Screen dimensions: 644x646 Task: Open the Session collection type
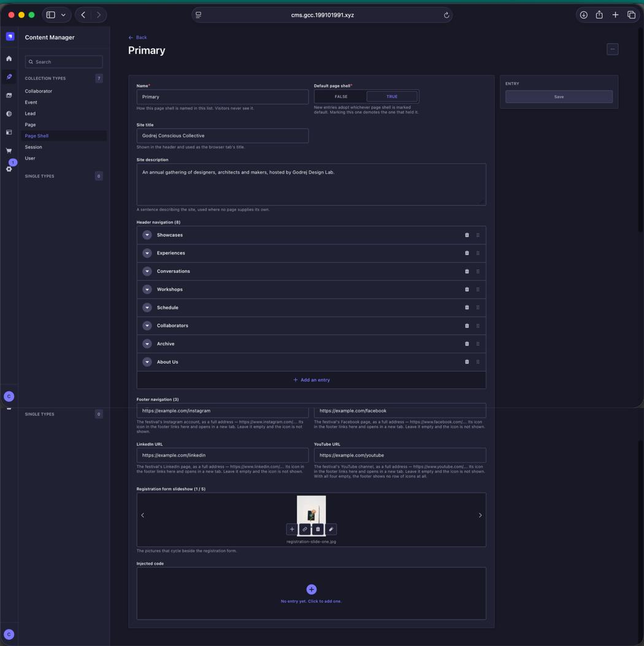33,147
